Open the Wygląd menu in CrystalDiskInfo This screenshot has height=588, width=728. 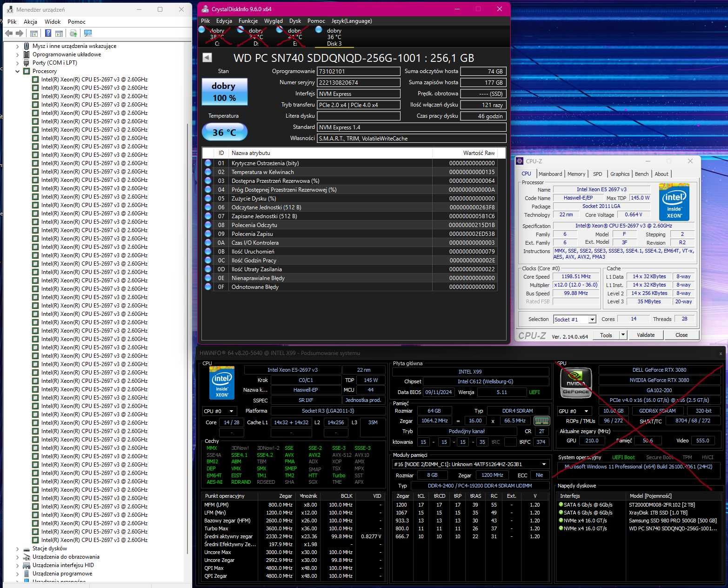274,21
